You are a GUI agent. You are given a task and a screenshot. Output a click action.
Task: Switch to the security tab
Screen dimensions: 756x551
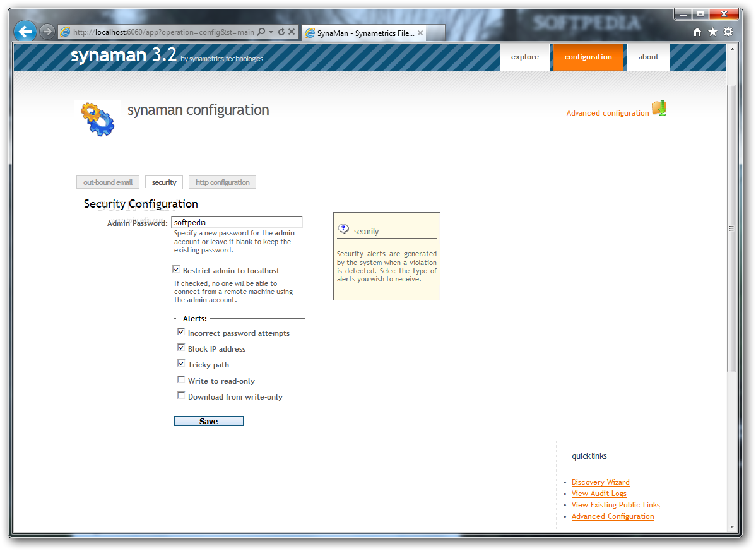164,182
